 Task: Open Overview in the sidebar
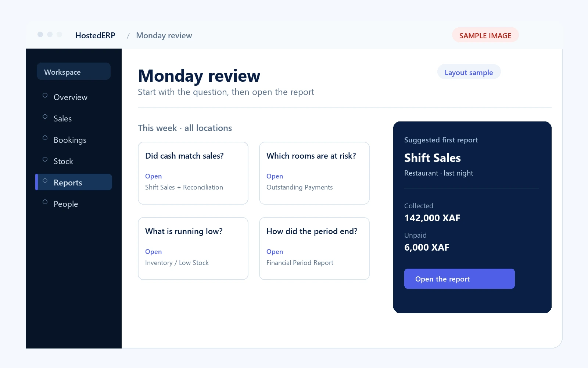coord(73,97)
